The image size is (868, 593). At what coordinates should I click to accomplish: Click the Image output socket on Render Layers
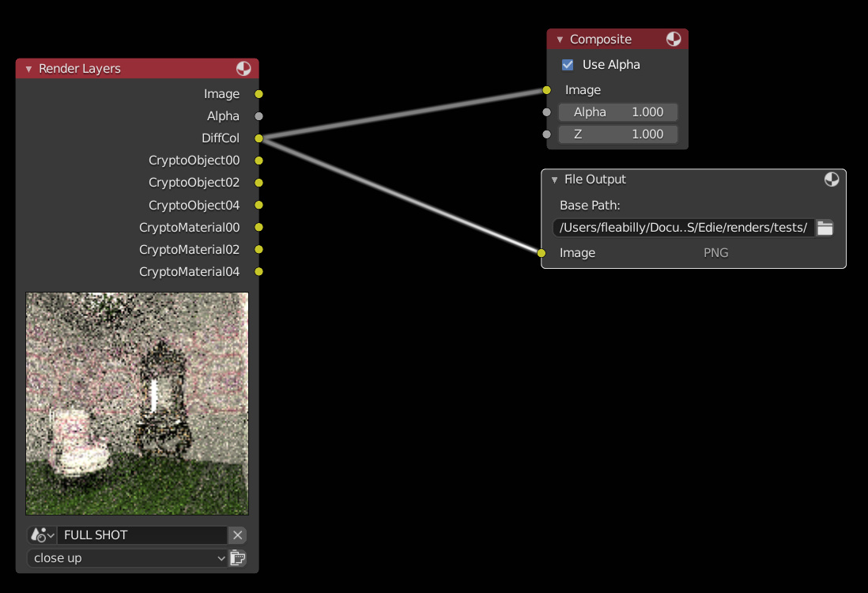[x=259, y=94]
